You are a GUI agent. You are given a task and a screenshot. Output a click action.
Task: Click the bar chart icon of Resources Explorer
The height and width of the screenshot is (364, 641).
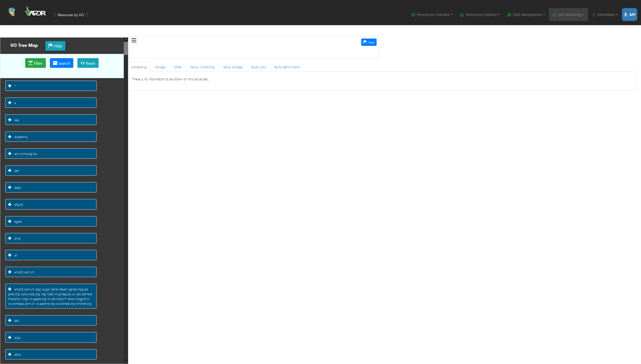[462, 15]
